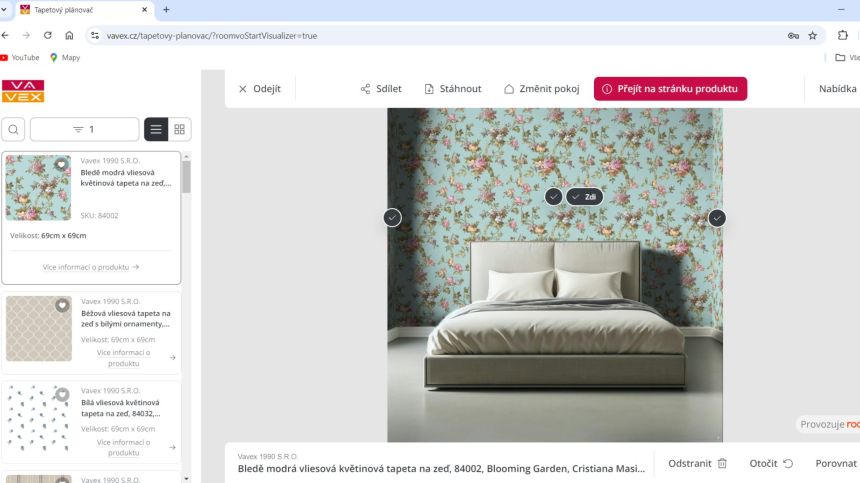Click the search magnifier icon in sidebar
The height and width of the screenshot is (483, 860).
pos(13,129)
